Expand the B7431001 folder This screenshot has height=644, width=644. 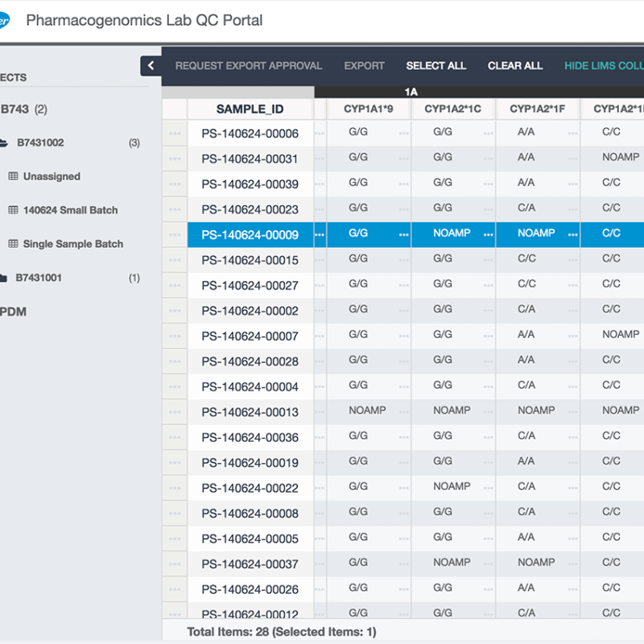tap(5, 279)
